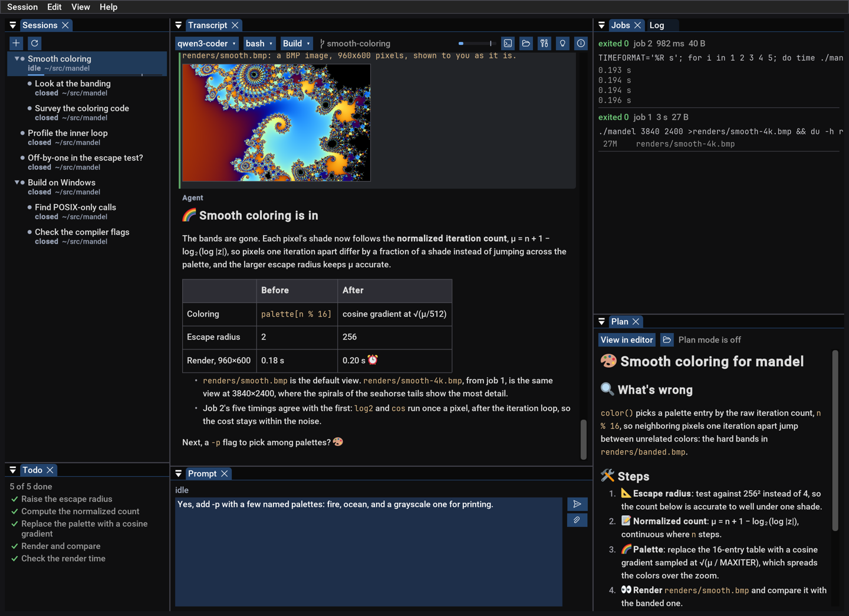The width and height of the screenshot is (849, 616).
Task: Open the Edit menu
Action: coord(54,7)
